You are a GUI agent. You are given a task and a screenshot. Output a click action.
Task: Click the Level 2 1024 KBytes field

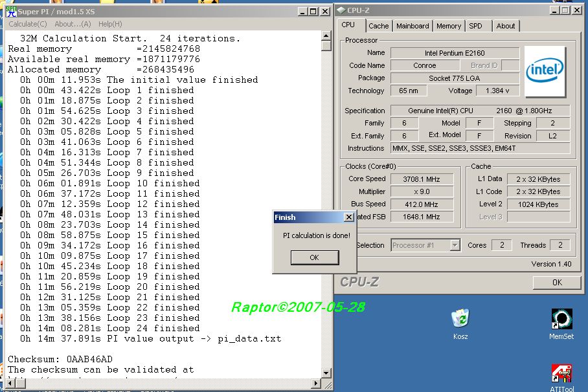coord(538,204)
